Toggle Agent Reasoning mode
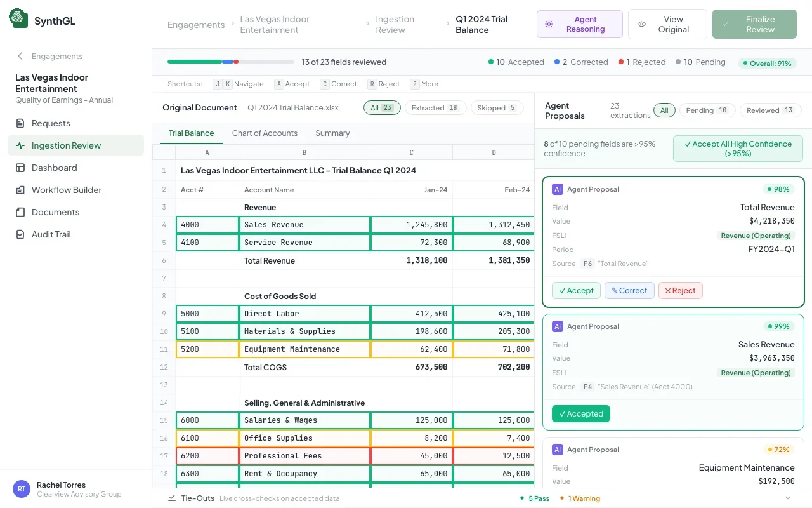 click(x=579, y=23)
